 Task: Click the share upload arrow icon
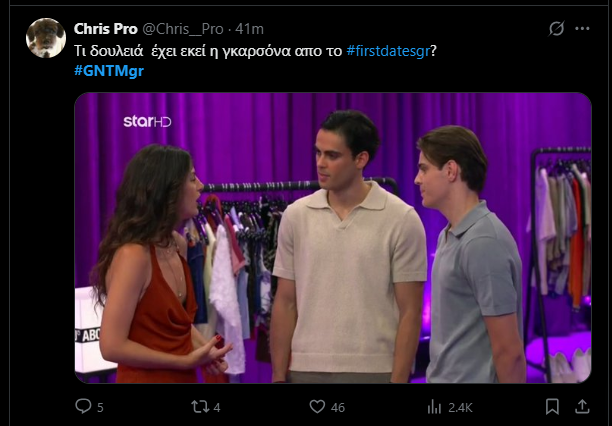pyautogui.click(x=583, y=406)
